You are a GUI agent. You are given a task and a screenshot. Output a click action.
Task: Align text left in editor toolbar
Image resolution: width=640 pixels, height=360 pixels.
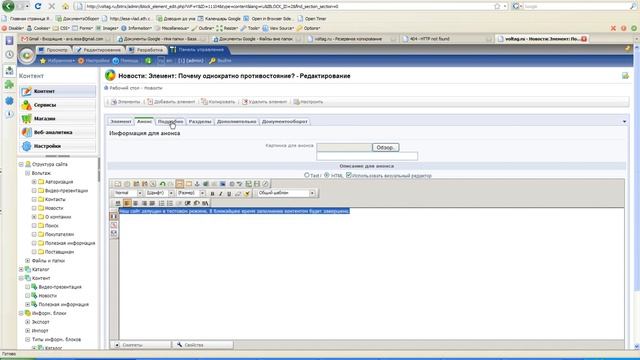pos(127,203)
